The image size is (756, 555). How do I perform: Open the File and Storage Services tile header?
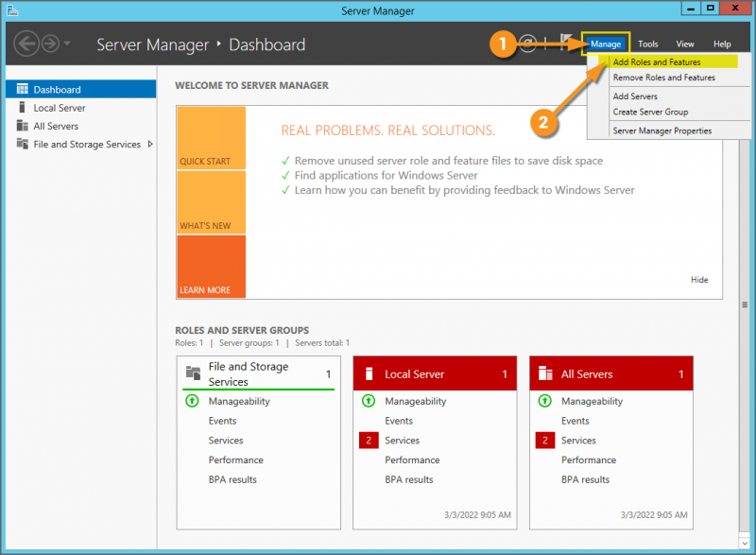[x=258, y=373]
